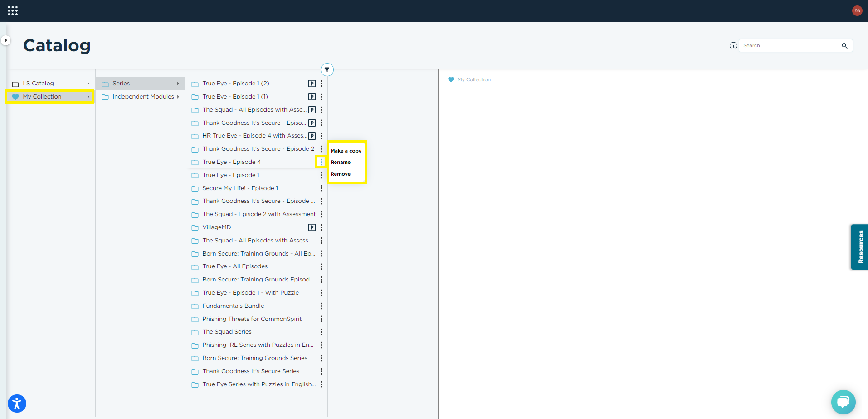868x419 pixels.
Task: Open options for Thank Goodness It's Secure - Episode 2
Action: point(321,149)
